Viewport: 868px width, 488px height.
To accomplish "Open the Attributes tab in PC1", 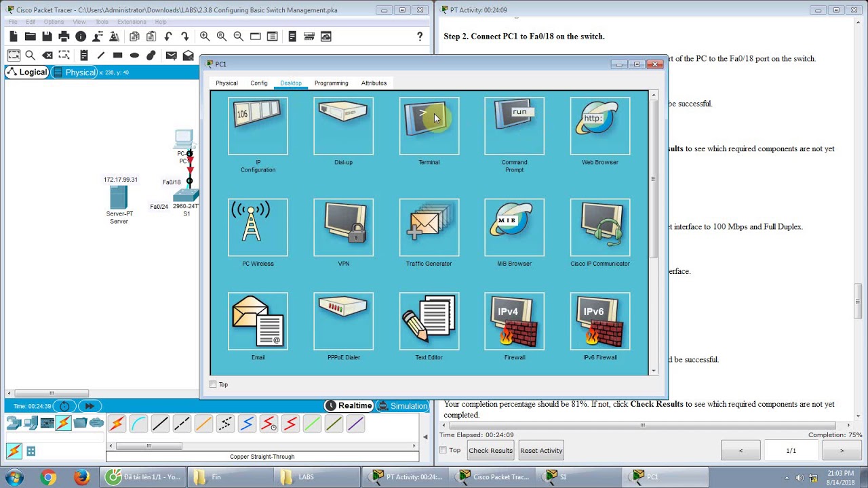I will 374,83.
